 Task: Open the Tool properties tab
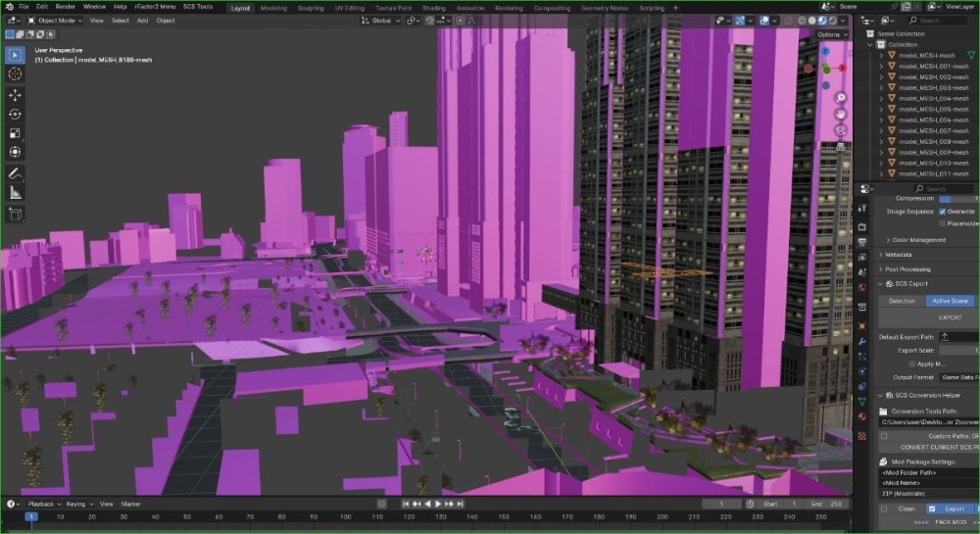pos(862,208)
